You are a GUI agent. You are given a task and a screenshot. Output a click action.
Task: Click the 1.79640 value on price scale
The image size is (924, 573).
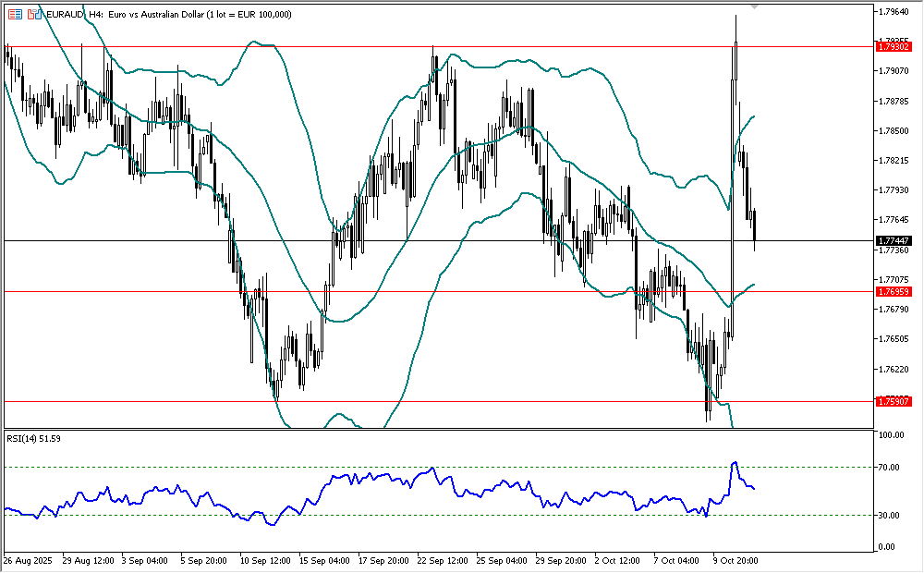click(x=894, y=12)
